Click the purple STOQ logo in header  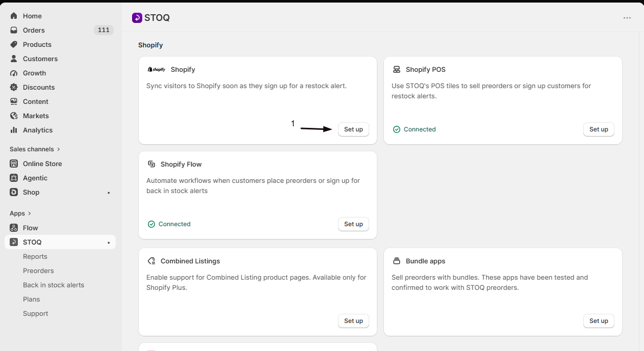pos(137,18)
